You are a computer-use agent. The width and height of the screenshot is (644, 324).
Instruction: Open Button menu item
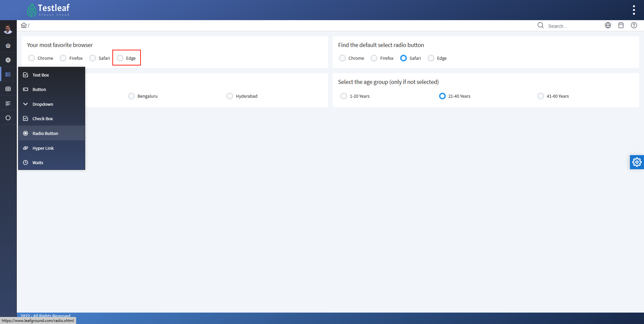[52, 89]
